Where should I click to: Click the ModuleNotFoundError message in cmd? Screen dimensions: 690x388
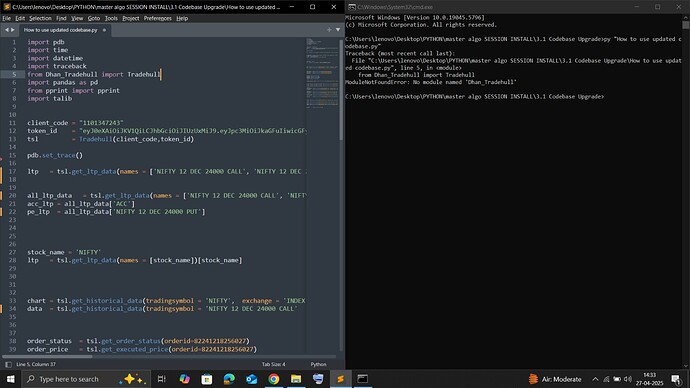(x=431, y=82)
